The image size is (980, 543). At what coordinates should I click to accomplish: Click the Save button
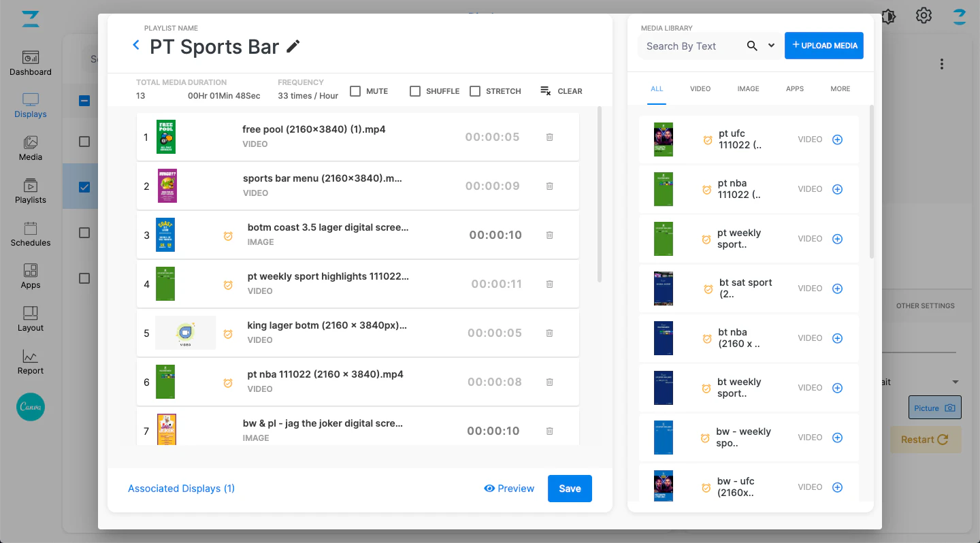(x=570, y=489)
